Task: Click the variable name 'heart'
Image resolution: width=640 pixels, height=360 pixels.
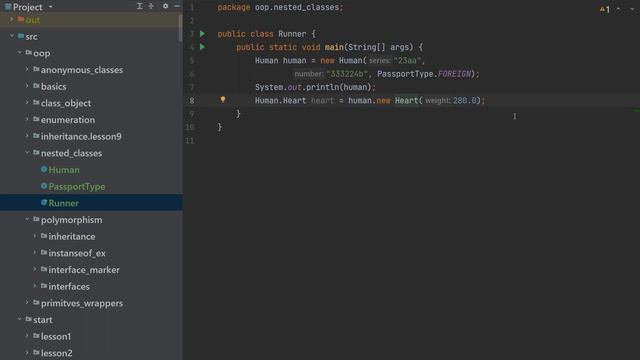Action: (322, 100)
